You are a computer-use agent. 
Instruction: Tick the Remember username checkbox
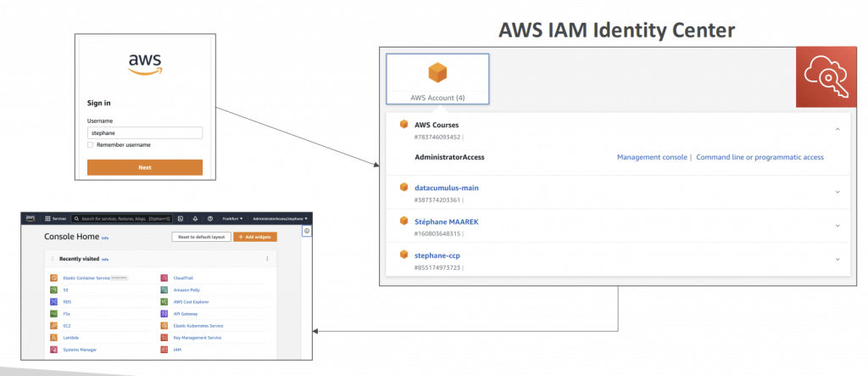pyautogui.click(x=90, y=145)
